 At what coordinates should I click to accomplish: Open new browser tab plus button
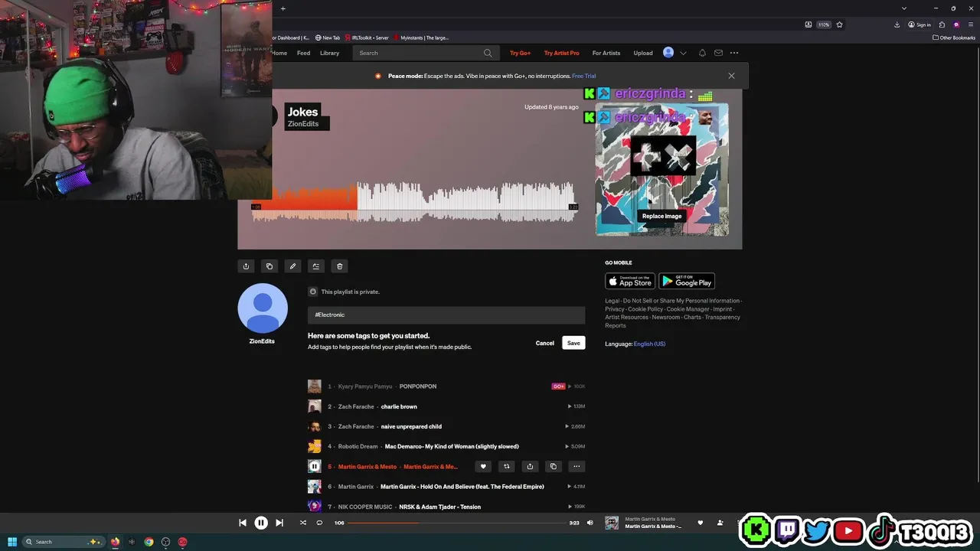283,8
